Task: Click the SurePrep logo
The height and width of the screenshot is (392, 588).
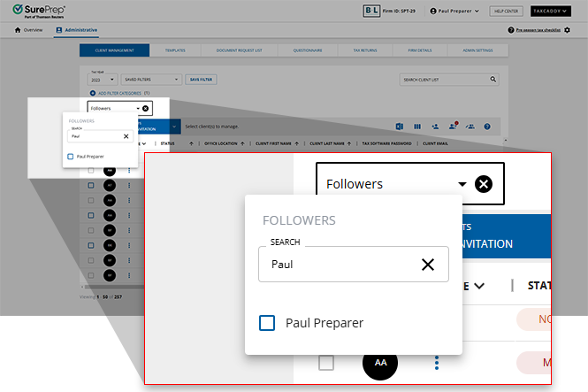Action: [x=39, y=11]
